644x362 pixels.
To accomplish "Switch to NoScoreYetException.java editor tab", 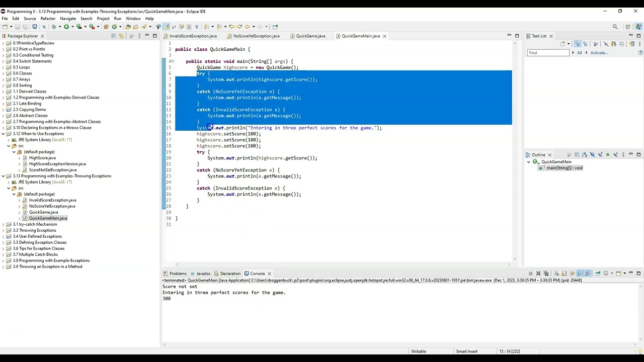I will [253, 36].
